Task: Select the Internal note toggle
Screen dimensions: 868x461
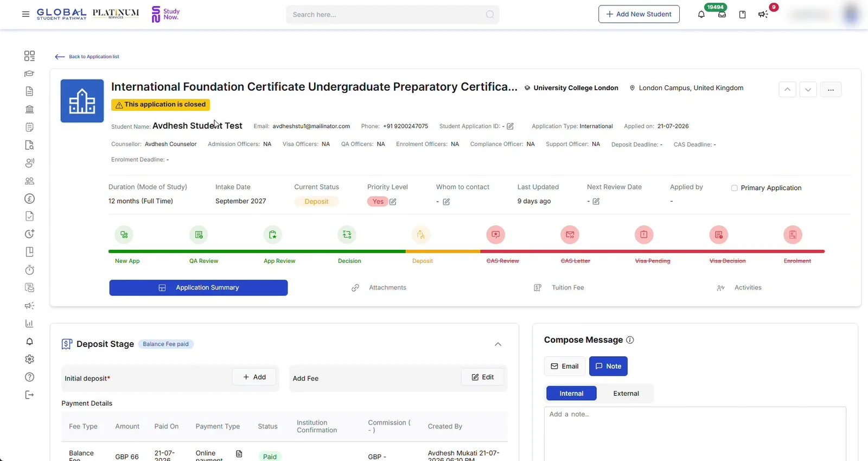Action: click(x=571, y=393)
